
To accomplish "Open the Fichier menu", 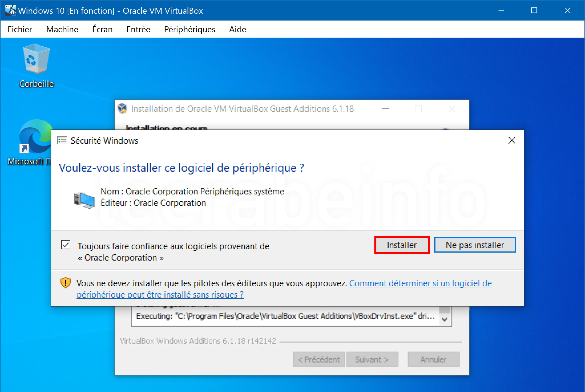I will coord(20,29).
